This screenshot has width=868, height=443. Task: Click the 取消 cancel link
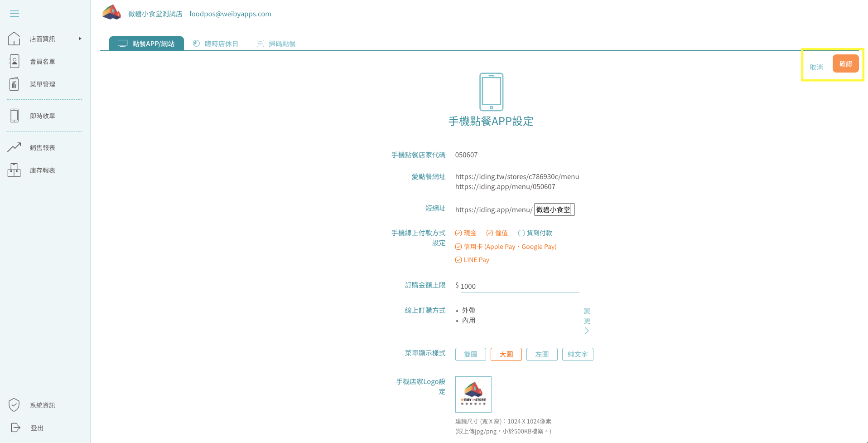(x=816, y=67)
